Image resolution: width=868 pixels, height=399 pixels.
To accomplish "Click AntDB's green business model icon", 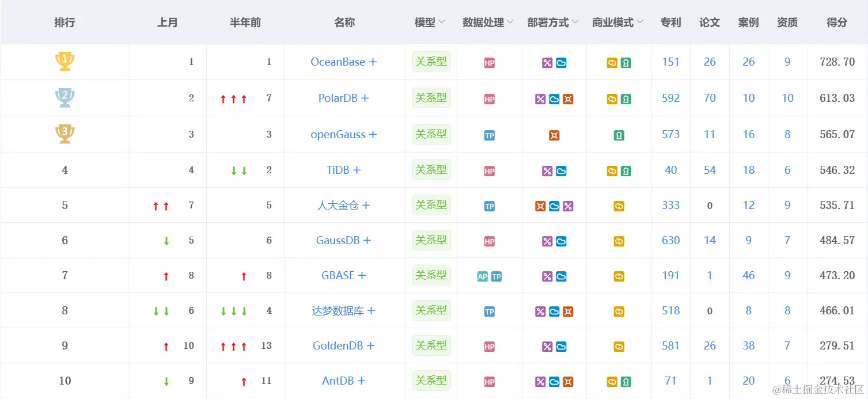I will [626, 382].
